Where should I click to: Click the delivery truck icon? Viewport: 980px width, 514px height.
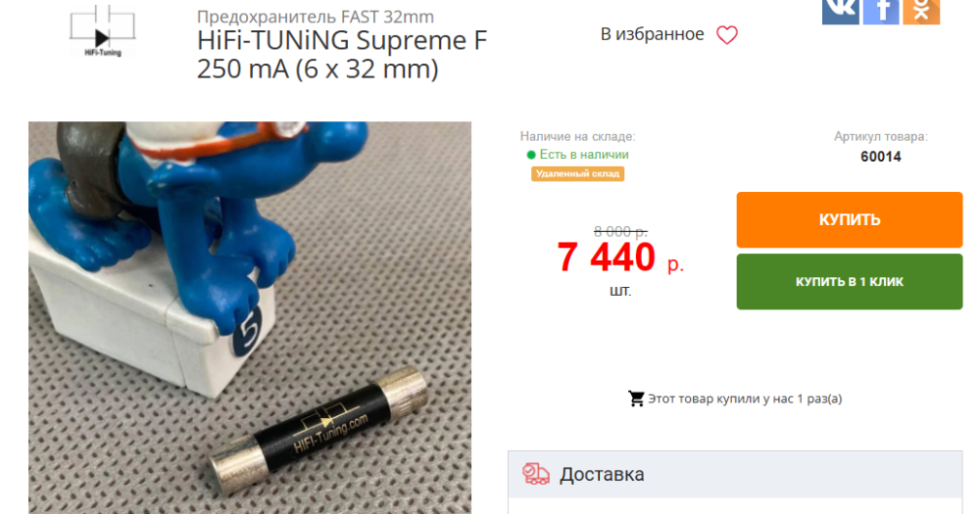coord(536,474)
